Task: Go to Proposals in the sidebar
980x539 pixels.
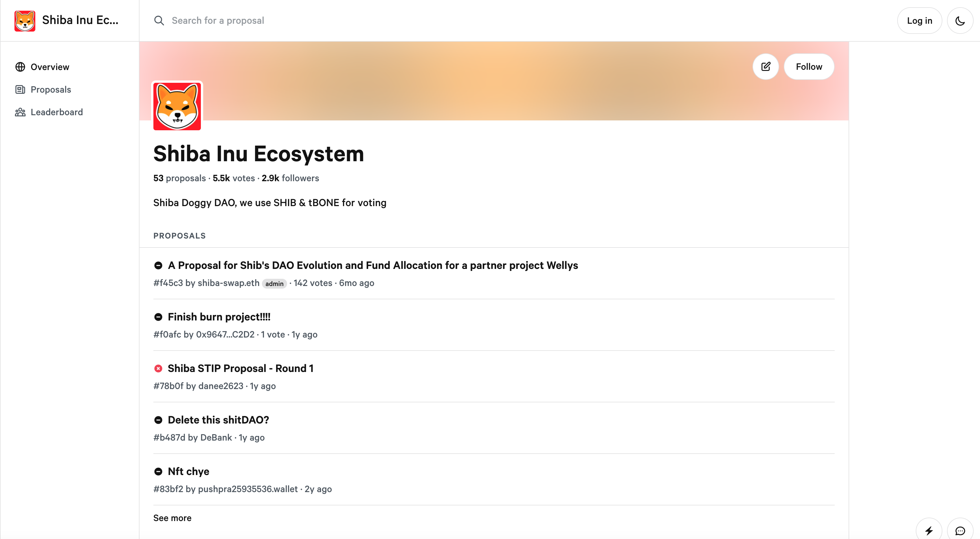Action: 51,89
